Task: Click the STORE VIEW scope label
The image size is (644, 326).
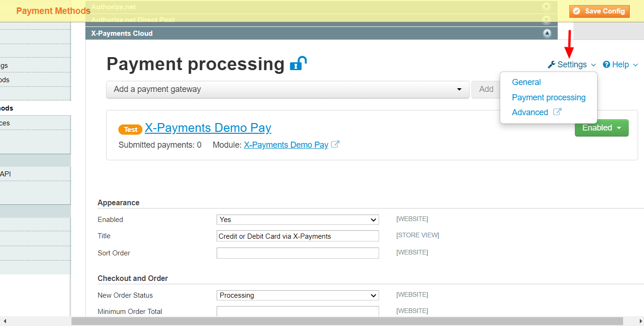Action: [418, 235]
